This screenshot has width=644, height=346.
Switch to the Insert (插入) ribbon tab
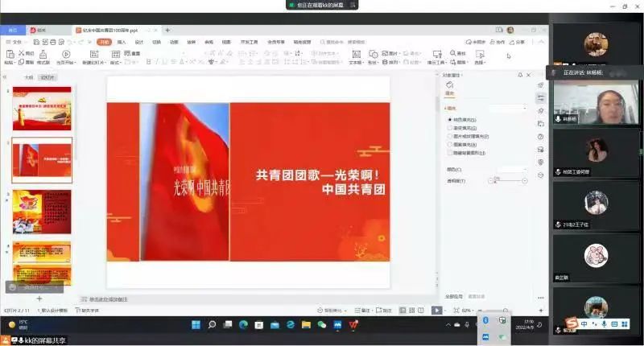click(x=122, y=42)
